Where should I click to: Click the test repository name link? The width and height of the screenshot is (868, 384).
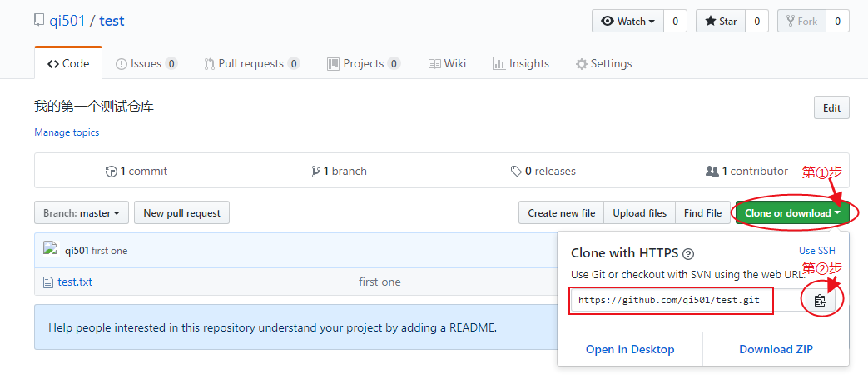pyautogui.click(x=112, y=21)
